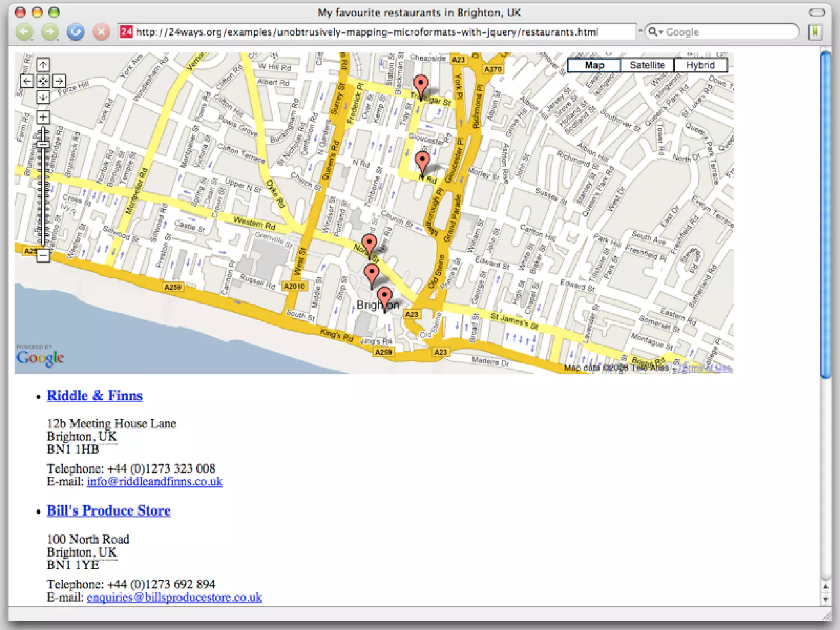Pan the map right with arrow control
The height and width of the screenshot is (630, 840).
59,81
